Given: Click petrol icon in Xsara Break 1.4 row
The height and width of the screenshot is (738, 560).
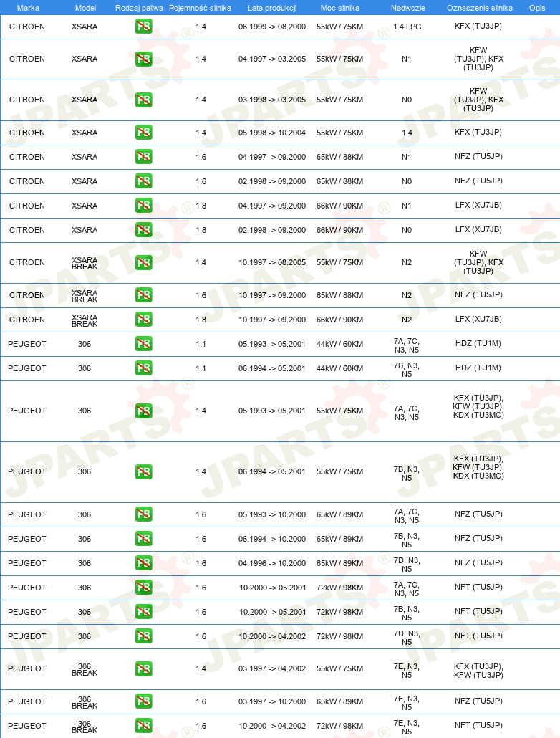Looking at the screenshot, I should point(143,263).
